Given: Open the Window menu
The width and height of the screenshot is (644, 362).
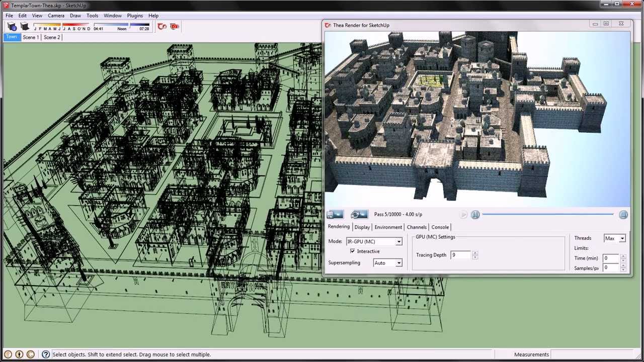Looking at the screenshot, I should pos(113,16).
